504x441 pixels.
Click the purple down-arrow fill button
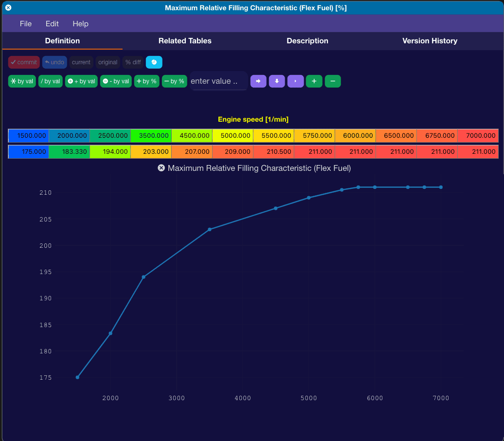click(277, 81)
